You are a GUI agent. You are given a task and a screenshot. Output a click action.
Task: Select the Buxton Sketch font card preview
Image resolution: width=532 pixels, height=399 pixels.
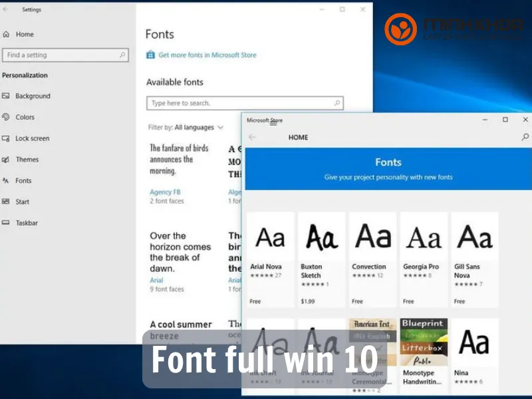pos(322,237)
